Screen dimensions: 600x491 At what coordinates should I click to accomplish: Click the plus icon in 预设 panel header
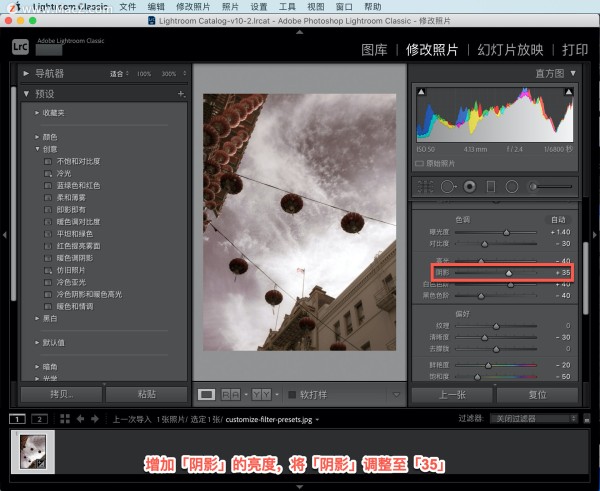pos(181,93)
